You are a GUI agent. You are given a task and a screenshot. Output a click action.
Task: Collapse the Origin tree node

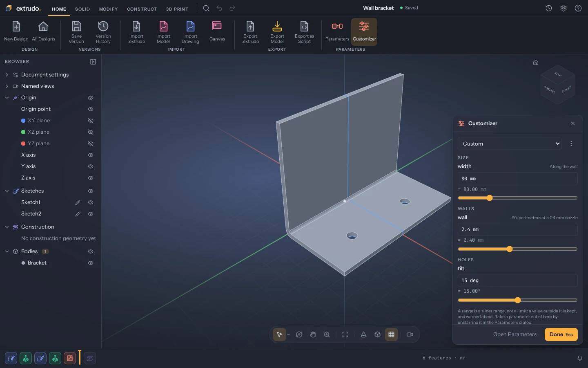pyautogui.click(x=7, y=98)
